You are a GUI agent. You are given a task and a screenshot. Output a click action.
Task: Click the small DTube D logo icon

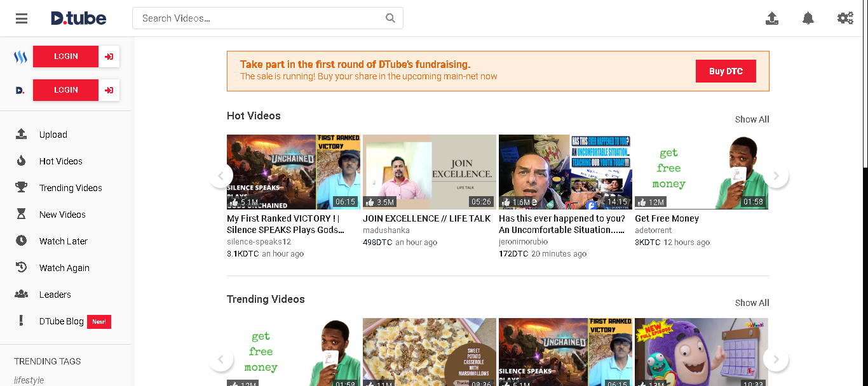pyautogui.click(x=20, y=90)
